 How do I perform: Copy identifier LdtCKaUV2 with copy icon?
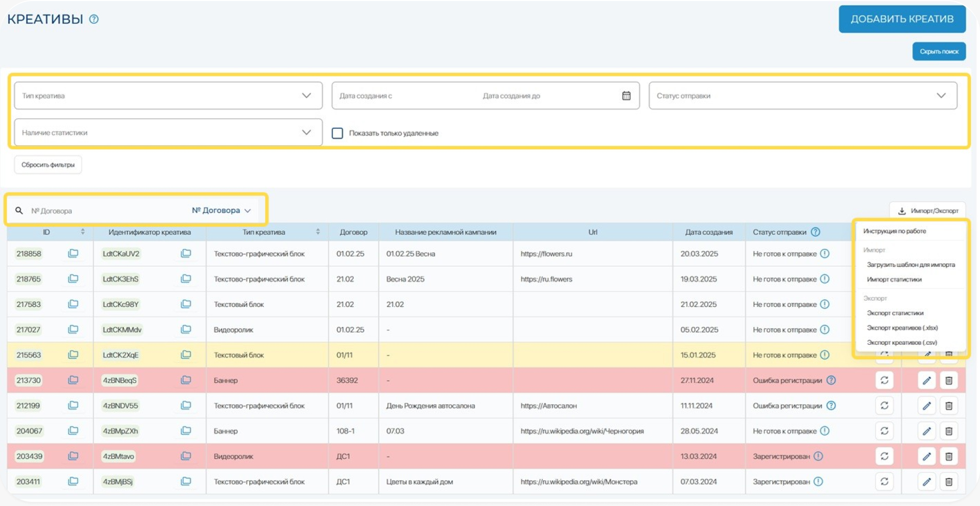click(186, 254)
